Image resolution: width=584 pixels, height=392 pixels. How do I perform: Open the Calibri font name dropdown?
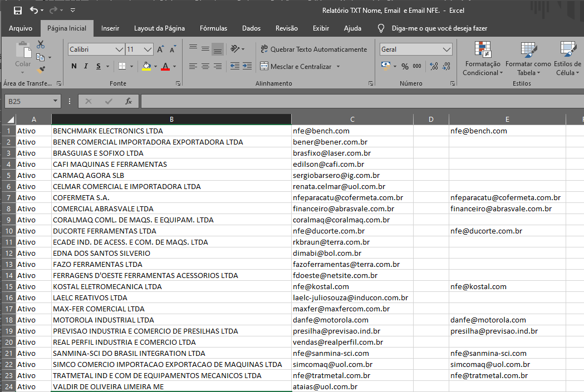click(x=119, y=49)
